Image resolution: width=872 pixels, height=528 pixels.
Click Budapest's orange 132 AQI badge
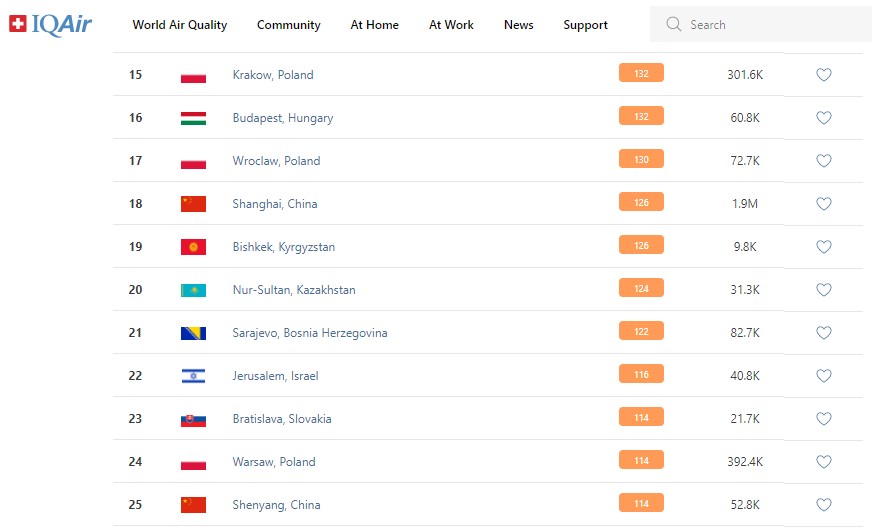[x=641, y=117]
